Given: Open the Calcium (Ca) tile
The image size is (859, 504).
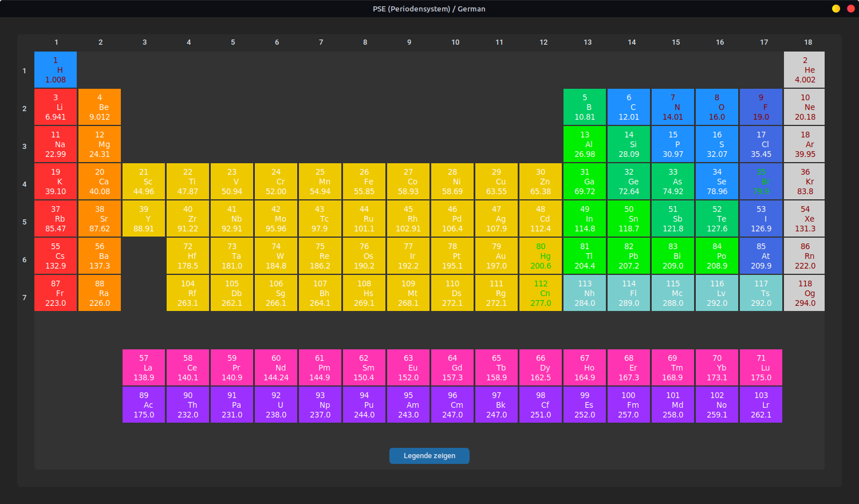Looking at the screenshot, I should (x=100, y=182).
